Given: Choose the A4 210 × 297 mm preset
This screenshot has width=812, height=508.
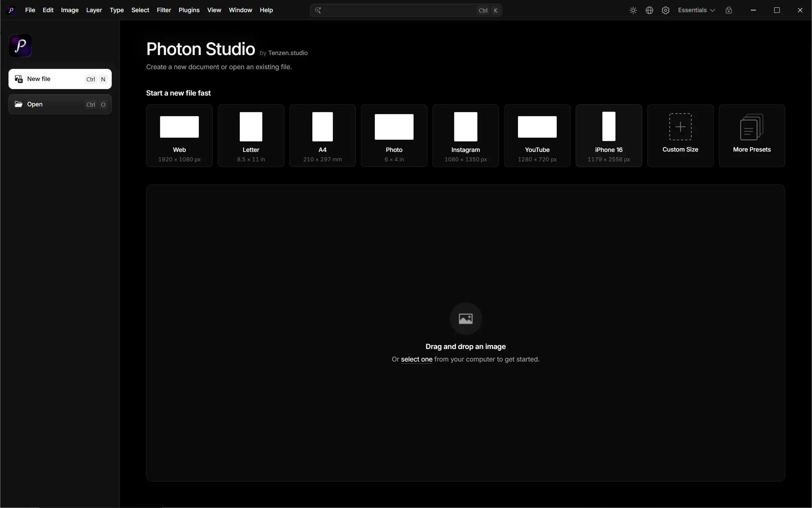Looking at the screenshot, I should coord(322,136).
